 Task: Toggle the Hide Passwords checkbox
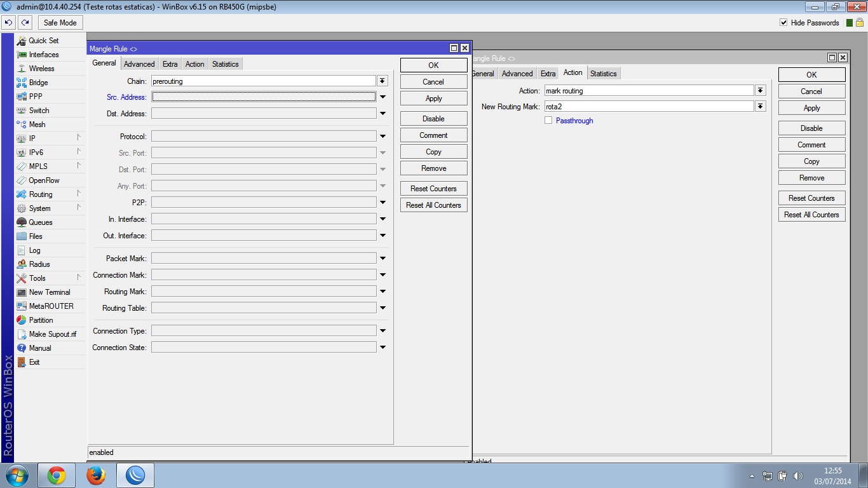pos(783,23)
